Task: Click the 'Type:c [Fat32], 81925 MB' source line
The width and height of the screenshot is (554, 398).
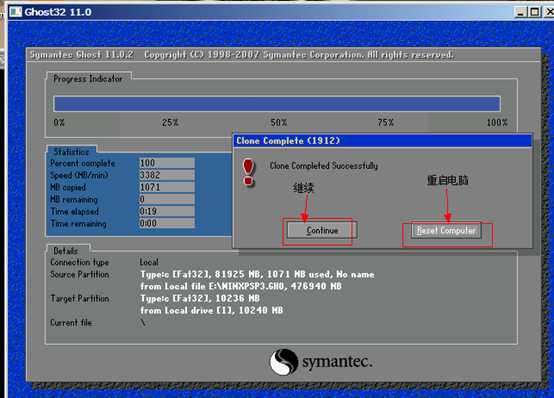Action: [257, 274]
